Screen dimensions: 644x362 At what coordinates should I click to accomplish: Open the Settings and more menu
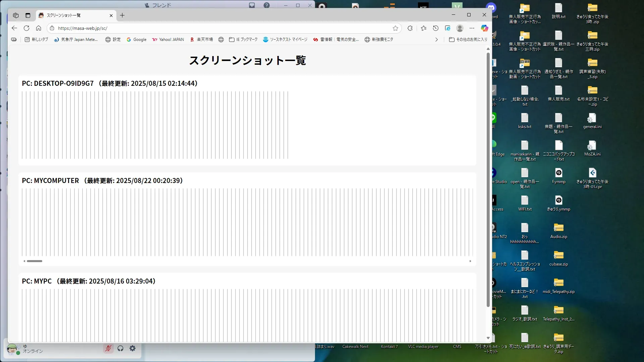tap(472, 28)
